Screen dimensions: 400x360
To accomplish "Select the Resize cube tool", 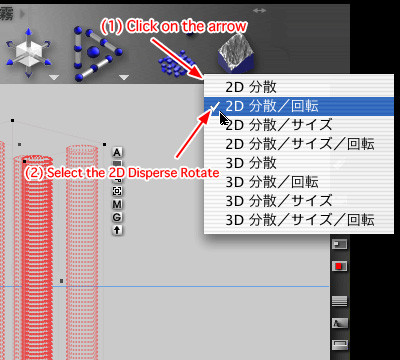I will point(29,53).
